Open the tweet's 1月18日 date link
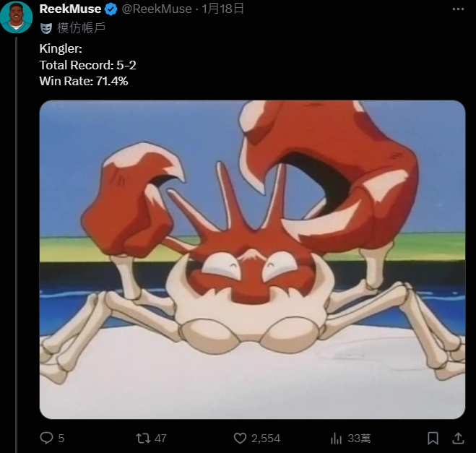This screenshot has height=453, width=476. point(222,9)
